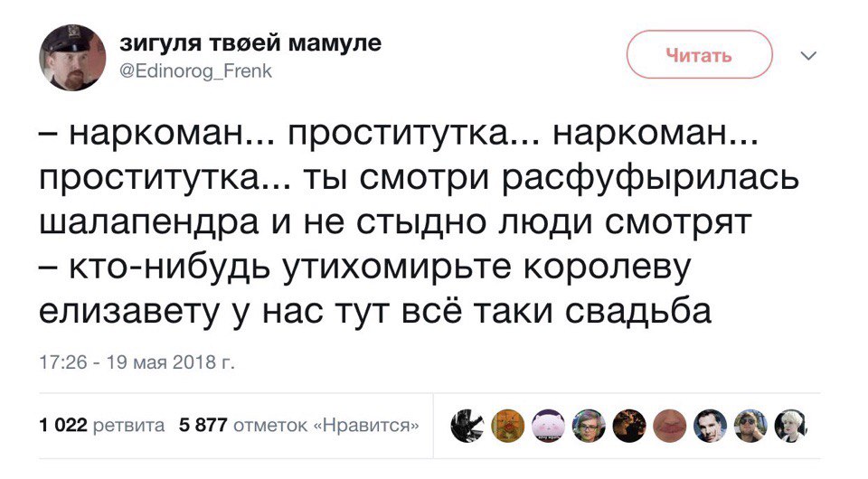
Task: Click the Читать follow button
Action: click(x=699, y=54)
